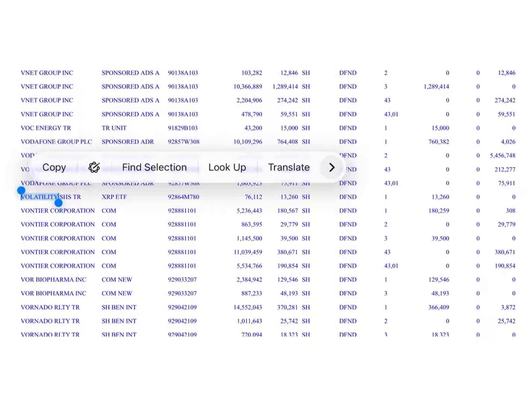Image resolution: width=532 pixels, height=403 pixels.
Task: Click the TR UNIT class cell
Action: point(114,128)
